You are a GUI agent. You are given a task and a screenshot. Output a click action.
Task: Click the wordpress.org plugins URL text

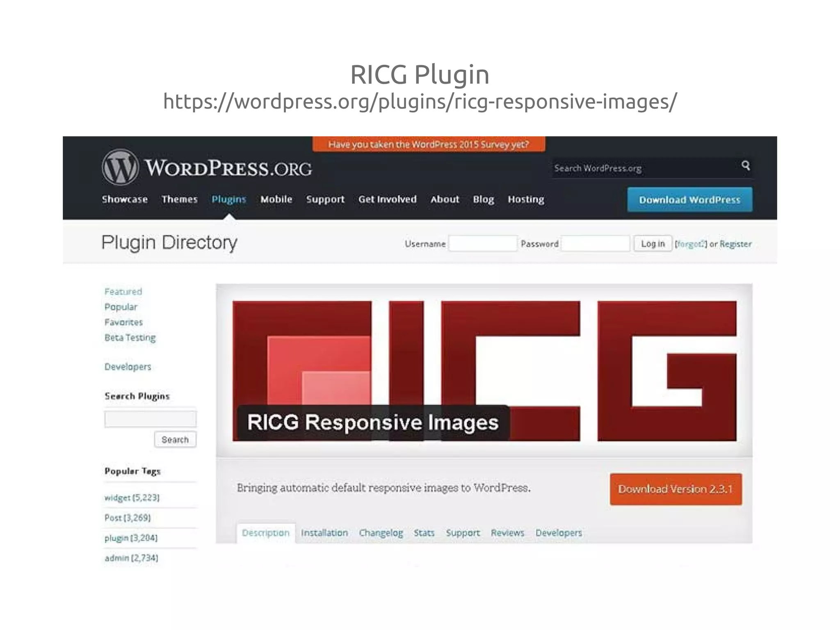[420, 101]
